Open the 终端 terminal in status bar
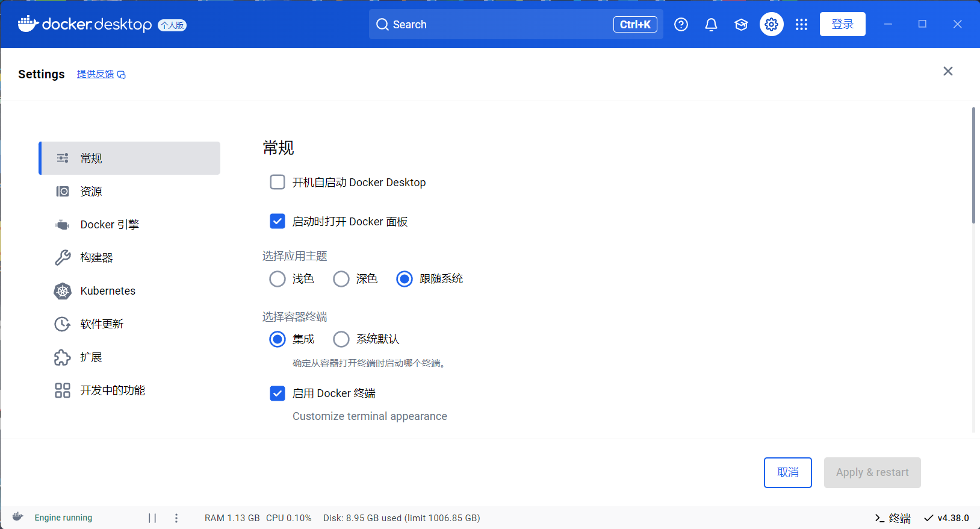This screenshot has height=529, width=980. point(893,518)
